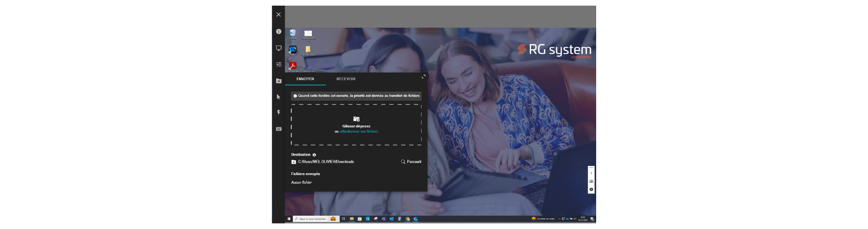
Task: Click the stop button on floating widget
Action: [x=591, y=189]
